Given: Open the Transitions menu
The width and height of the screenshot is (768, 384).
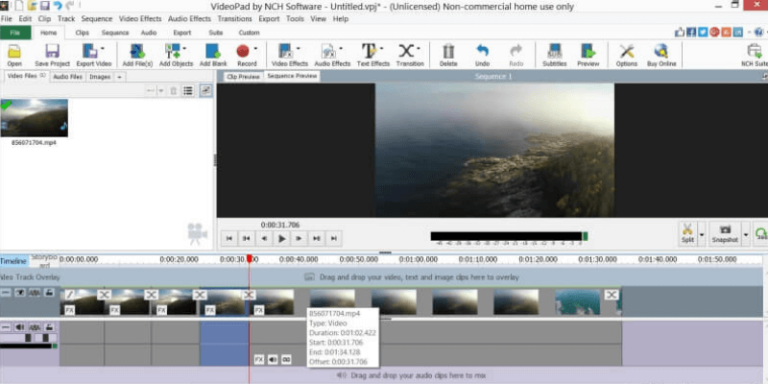Looking at the screenshot, I should pyautogui.click(x=235, y=19).
